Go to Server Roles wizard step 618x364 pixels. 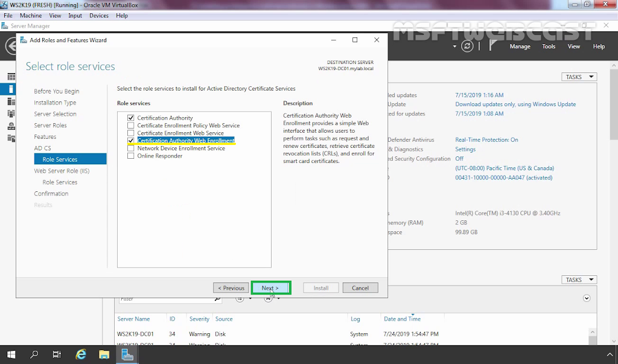pyautogui.click(x=50, y=126)
